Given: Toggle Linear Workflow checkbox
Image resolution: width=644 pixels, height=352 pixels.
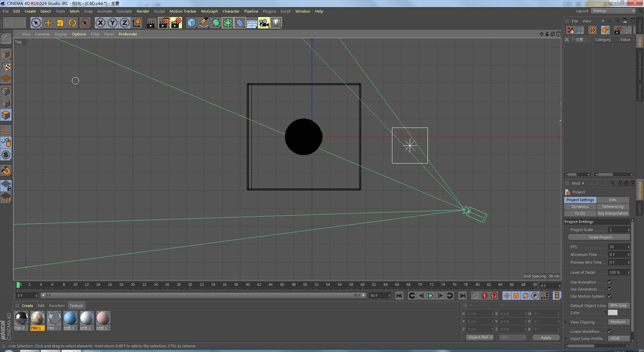Looking at the screenshot, I should coord(610,332).
